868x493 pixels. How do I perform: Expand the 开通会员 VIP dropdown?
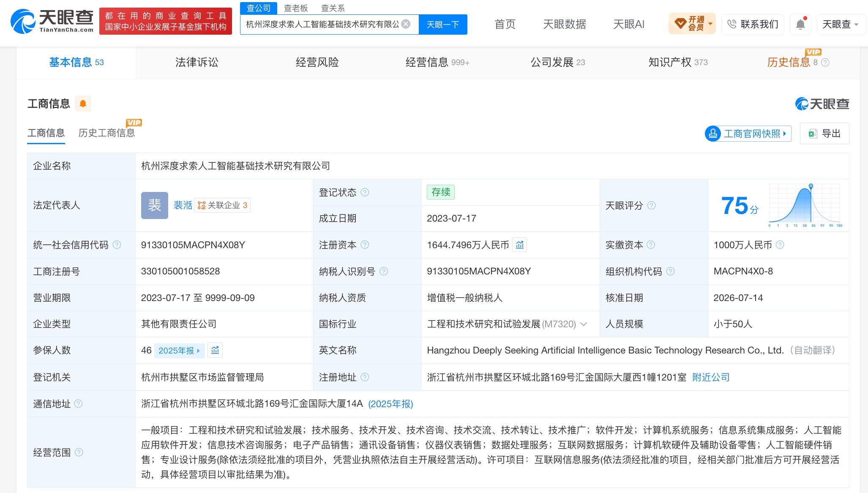[692, 24]
